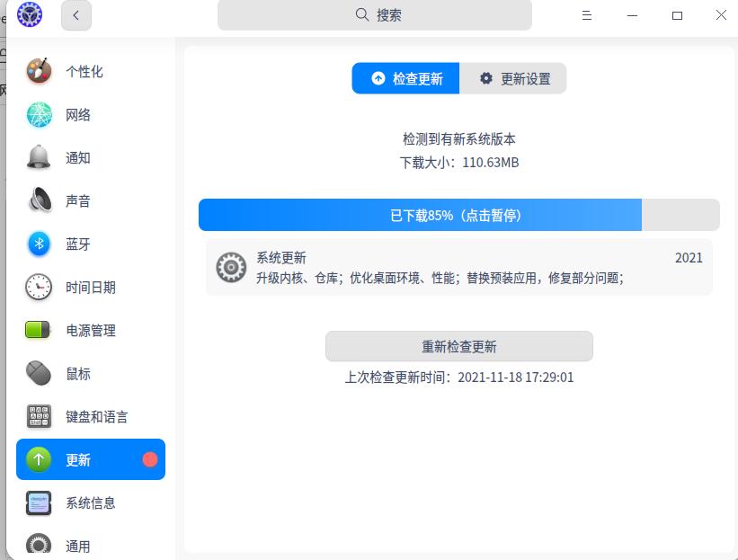The image size is (738, 560).
Task: Select the 时间日期 date and time icon
Action: [x=40, y=287]
